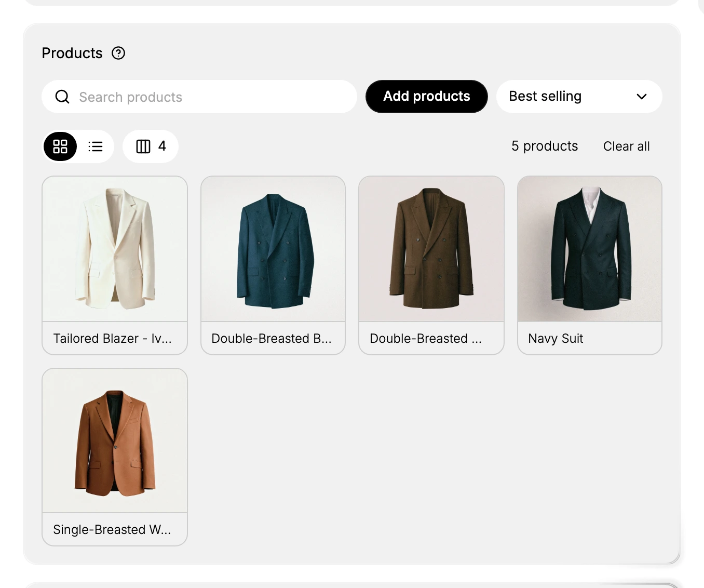This screenshot has height=588, width=704.
Task: Switch to grid view
Action: pos(60,146)
